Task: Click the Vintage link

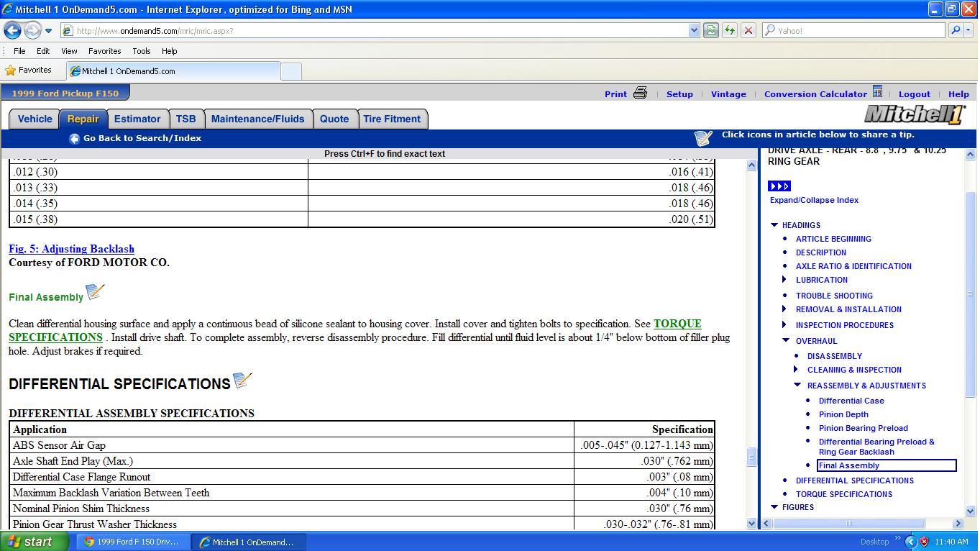Action: (x=728, y=94)
